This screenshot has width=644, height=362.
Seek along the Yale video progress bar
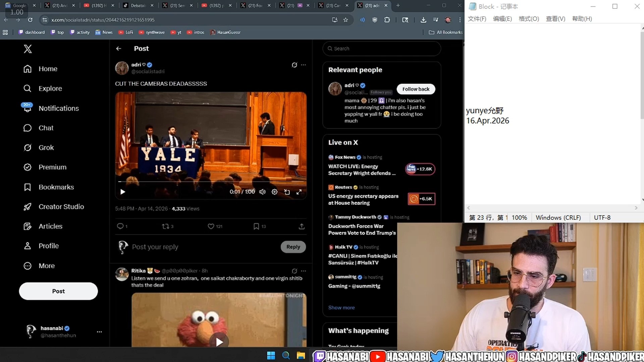click(211, 182)
